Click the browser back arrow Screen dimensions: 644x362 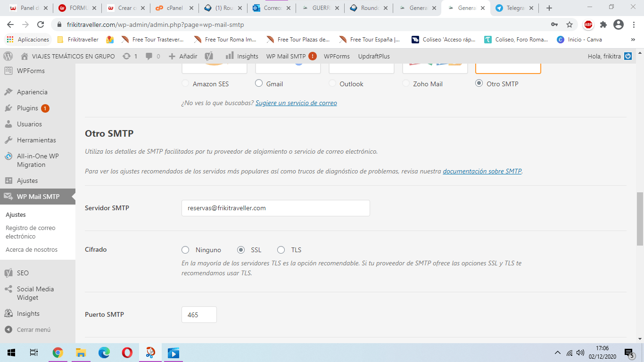tap(10, 25)
